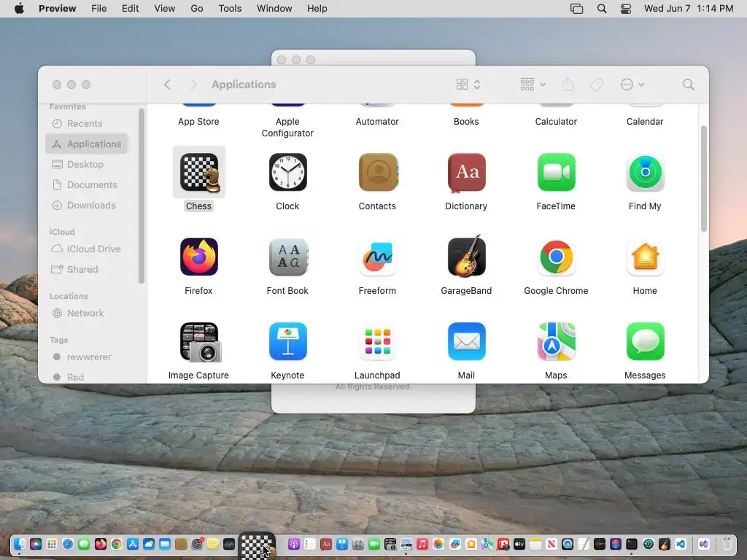Open the action ellipsis menu dropdown
The width and height of the screenshot is (747, 560).
point(632,85)
